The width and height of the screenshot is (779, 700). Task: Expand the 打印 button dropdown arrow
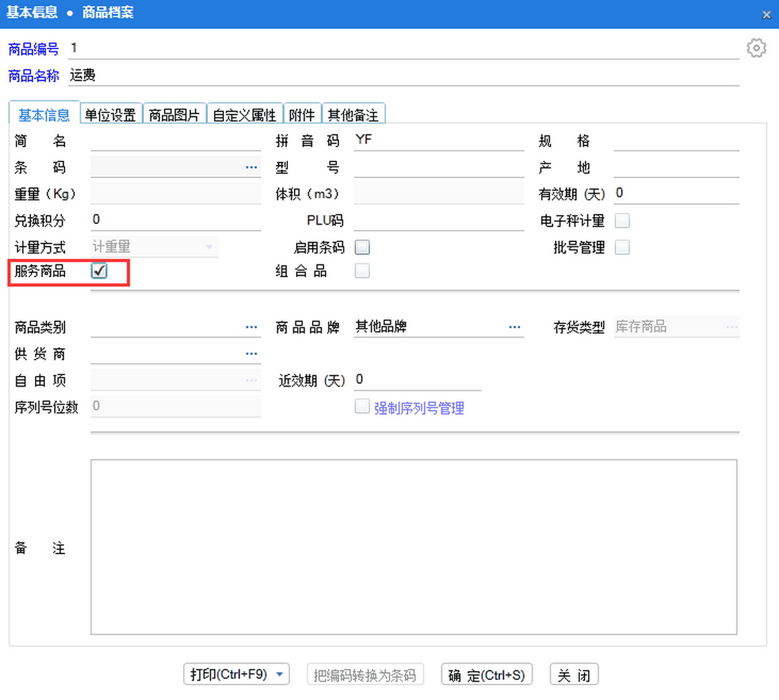pyautogui.click(x=280, y=674)
